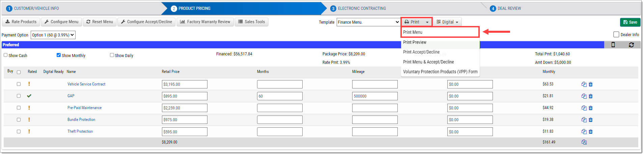Image resolution: width=644 pixels, height=155 pixels.
Task: Open the GAP product link
Action: pyautogui.click(x=71, y=96)
